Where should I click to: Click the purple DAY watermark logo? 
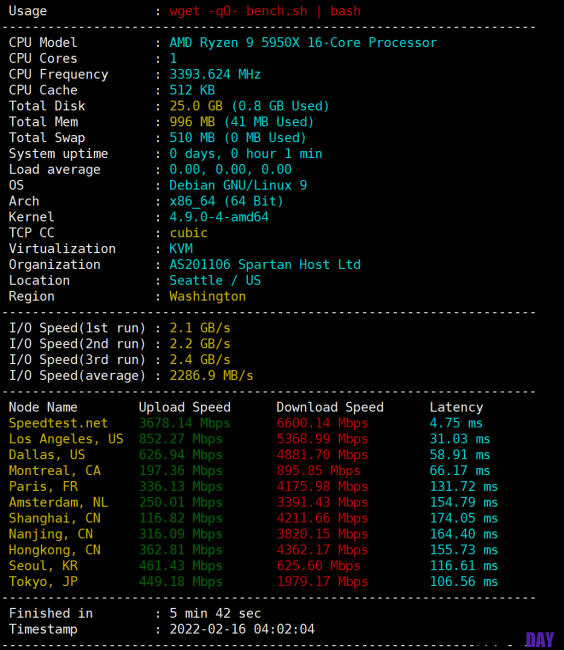pos(540,640)
